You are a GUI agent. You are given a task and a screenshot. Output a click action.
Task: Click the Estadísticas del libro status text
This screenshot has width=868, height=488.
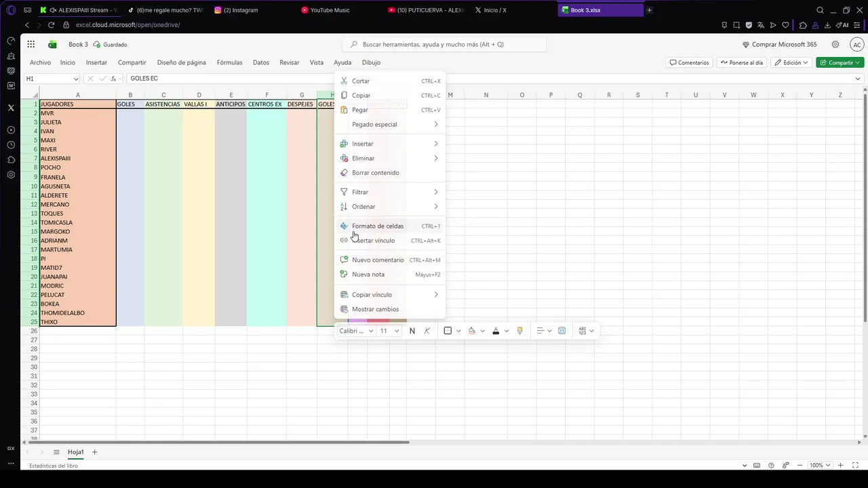(54, 466)
